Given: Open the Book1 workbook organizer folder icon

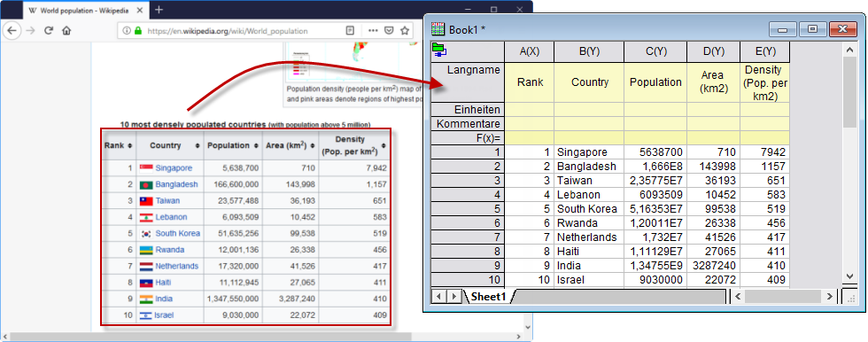Looking at the screenshot, I should pyautogui.click(x=440, y=51).
